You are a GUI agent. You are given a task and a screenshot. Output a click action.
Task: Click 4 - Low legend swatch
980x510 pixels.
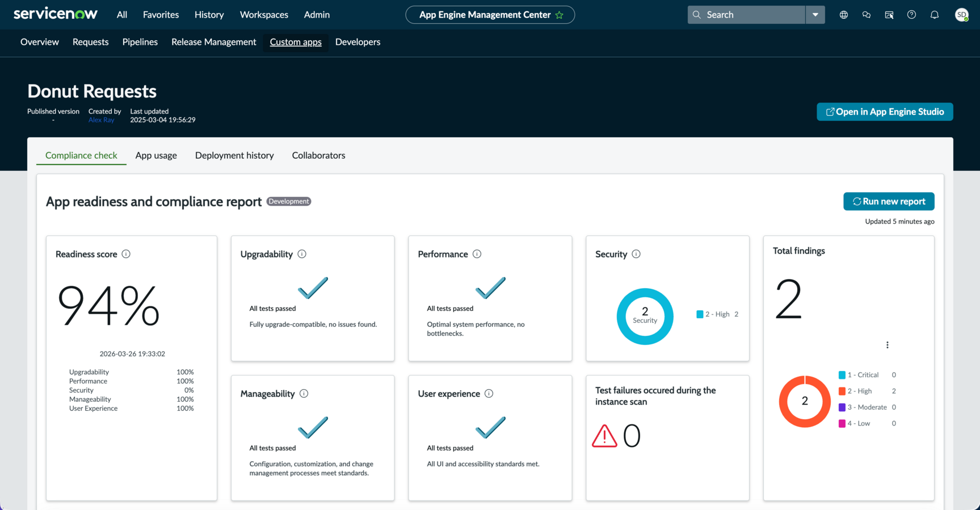tap(842, 424)
